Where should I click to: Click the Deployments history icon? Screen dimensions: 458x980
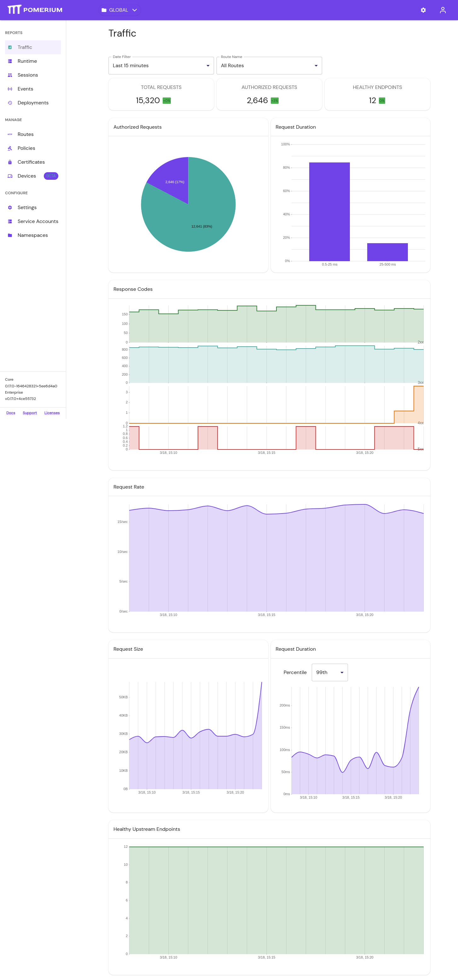click(x=10, y=103)
